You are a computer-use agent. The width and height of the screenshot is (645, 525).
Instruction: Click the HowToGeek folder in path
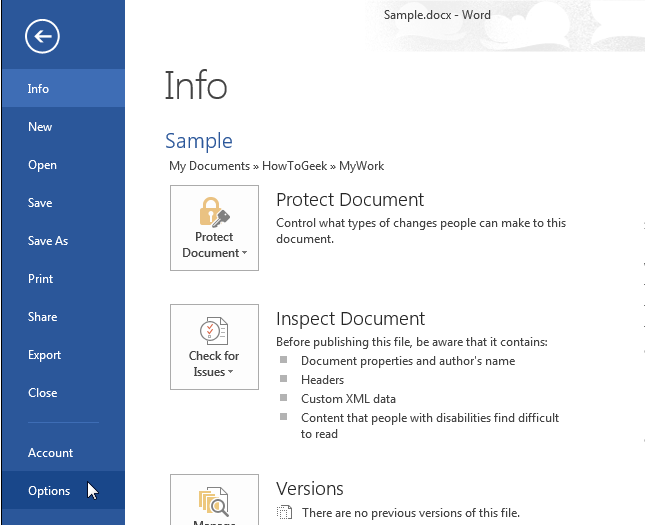tap(294, 166)
